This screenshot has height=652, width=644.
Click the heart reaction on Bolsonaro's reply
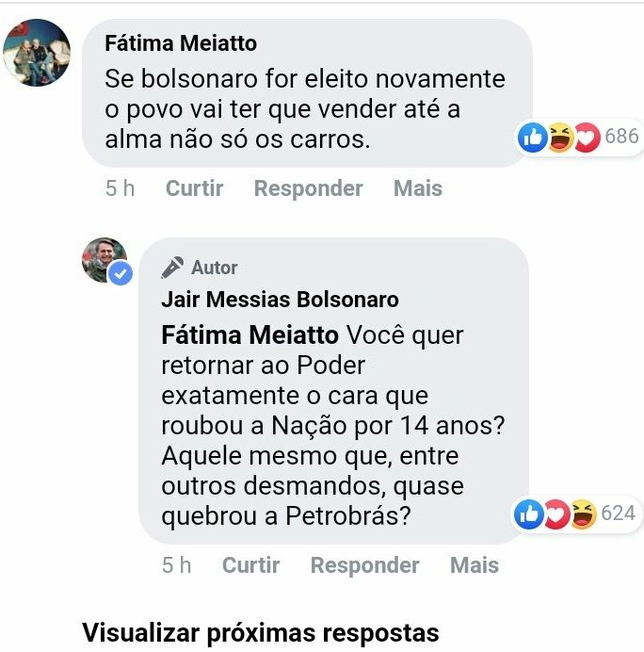pos(556,514)
